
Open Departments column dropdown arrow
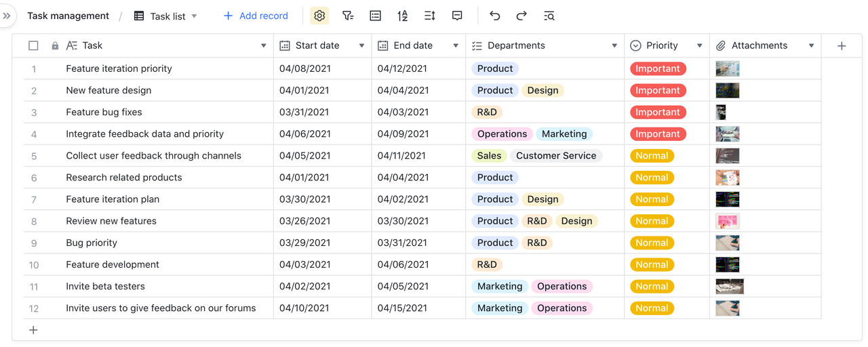click(x=614, y=45)
